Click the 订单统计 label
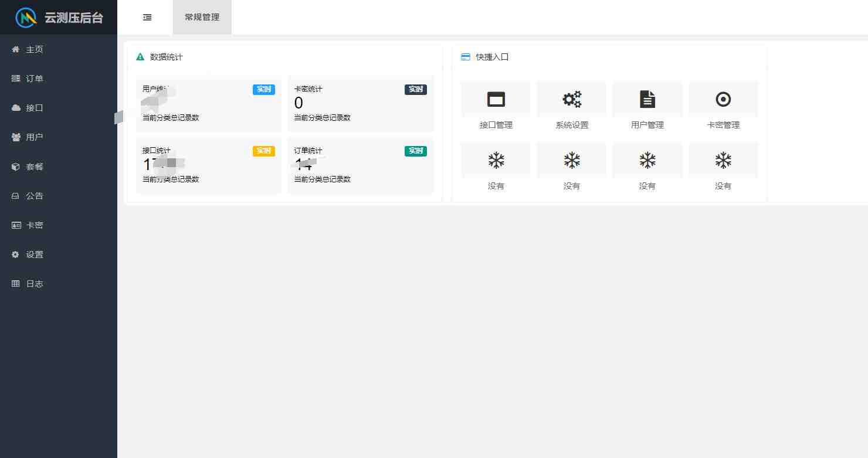Viewport: 868px width, 458px height. 308,151
